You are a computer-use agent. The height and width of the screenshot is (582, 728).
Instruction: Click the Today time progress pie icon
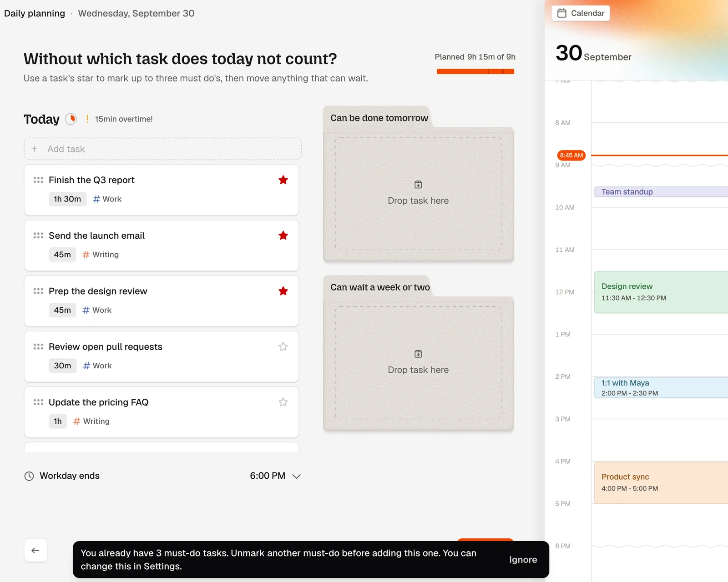click(71, 119)
